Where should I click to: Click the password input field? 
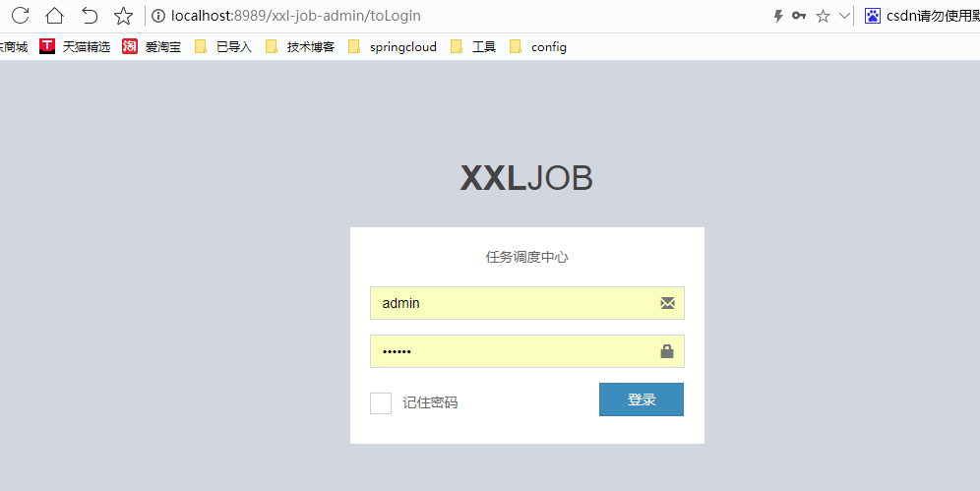pos(526,351)
